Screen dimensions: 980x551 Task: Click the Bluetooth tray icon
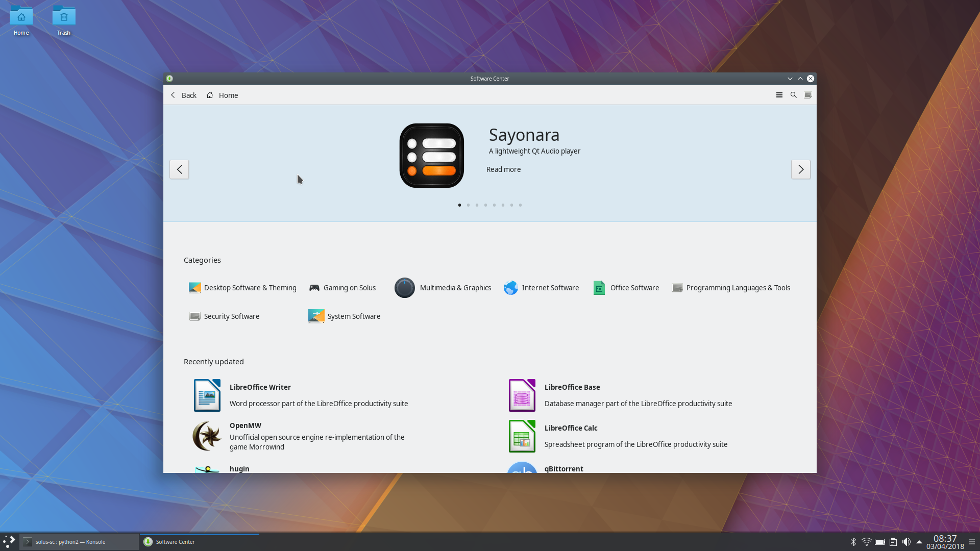tap(853, 542)
